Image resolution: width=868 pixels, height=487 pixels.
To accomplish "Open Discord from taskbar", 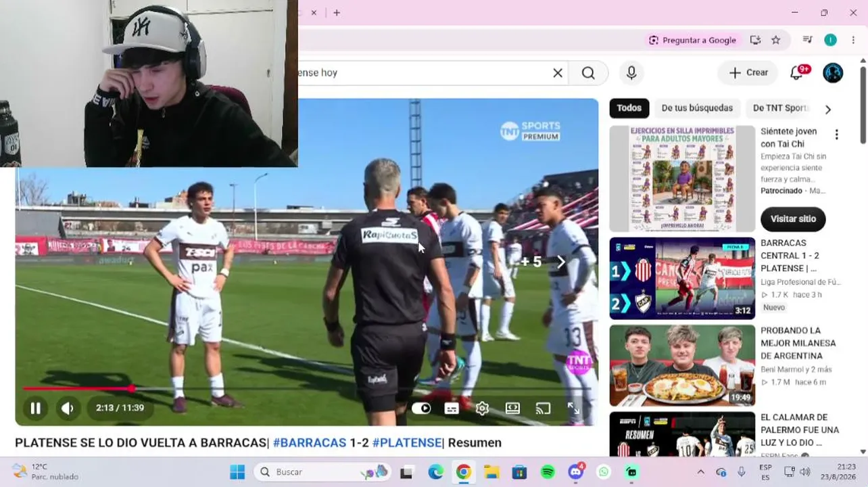I will (x=576, y=472).
